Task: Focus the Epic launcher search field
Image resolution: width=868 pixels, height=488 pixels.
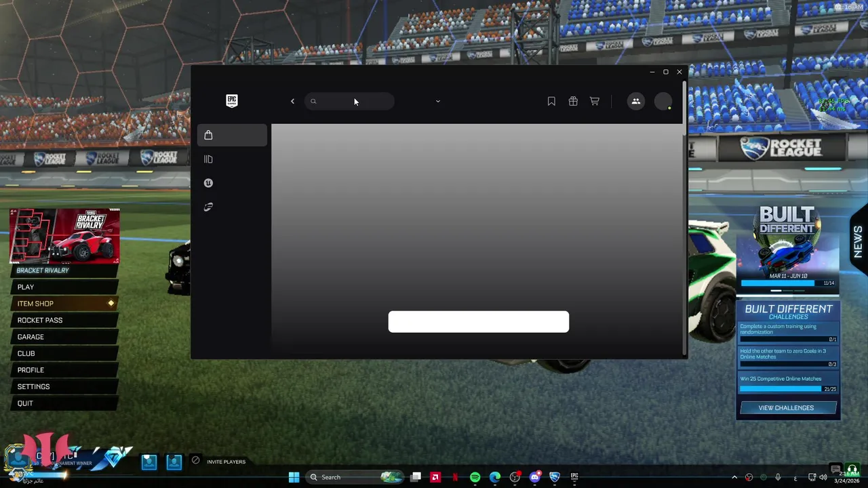Action: pos(349,101)
